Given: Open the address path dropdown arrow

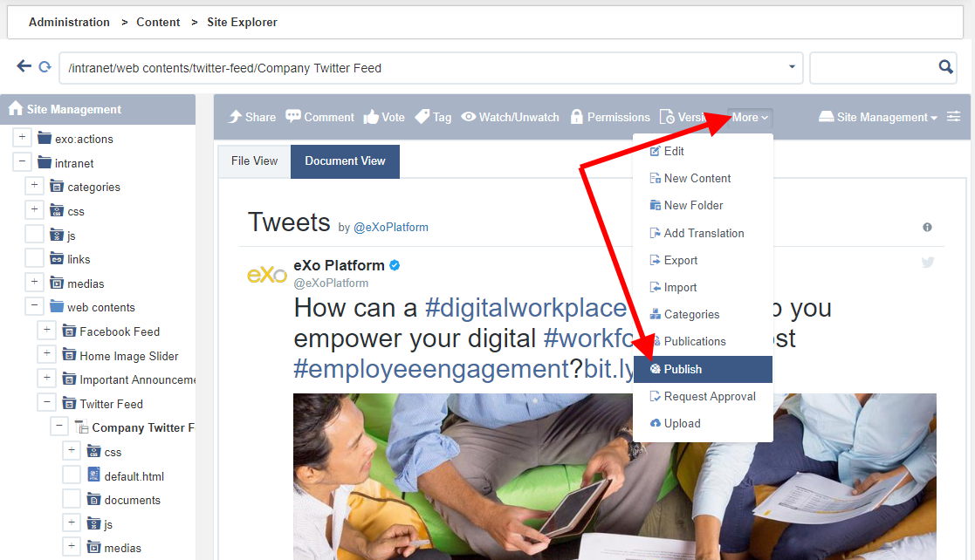Looking at the screenshot, I should (x=792, y=66).
